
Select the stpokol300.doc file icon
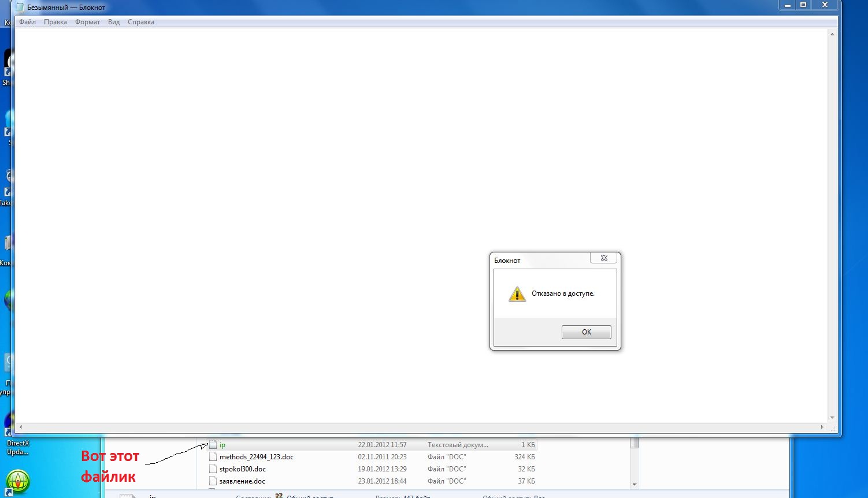213,469
